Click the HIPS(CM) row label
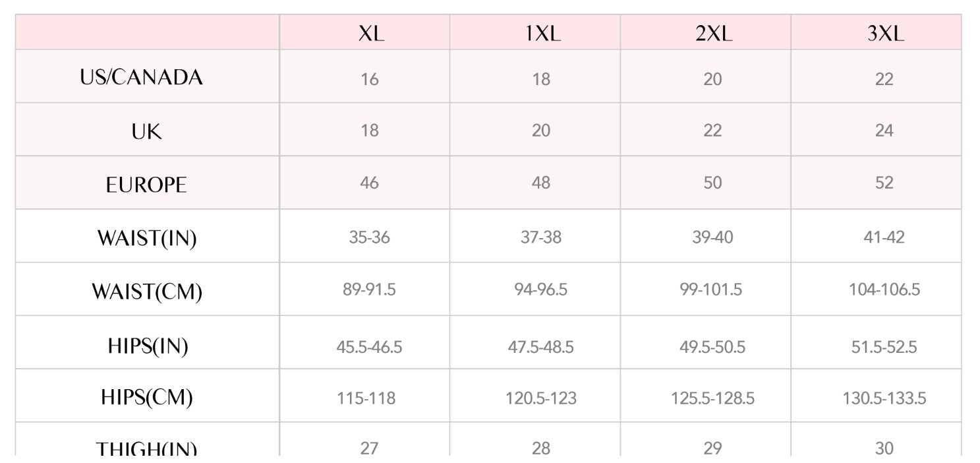 click(x=146, y=398)
